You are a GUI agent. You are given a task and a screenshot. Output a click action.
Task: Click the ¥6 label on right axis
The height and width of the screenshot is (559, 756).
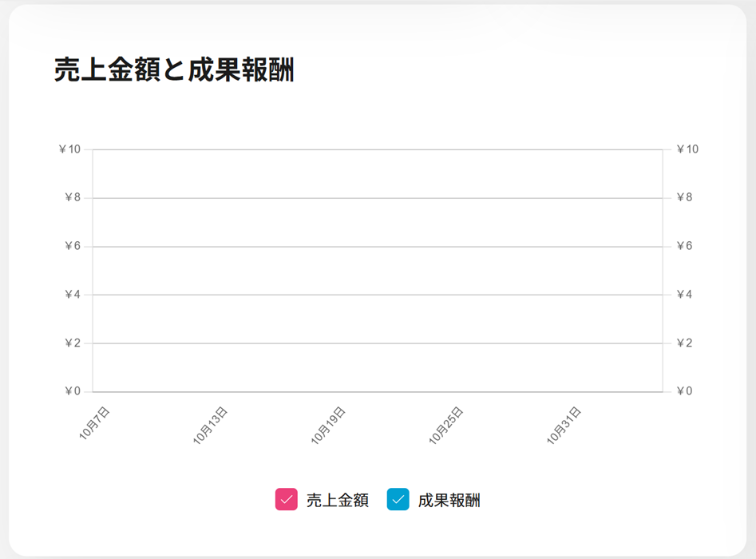(x=684, y=246)
